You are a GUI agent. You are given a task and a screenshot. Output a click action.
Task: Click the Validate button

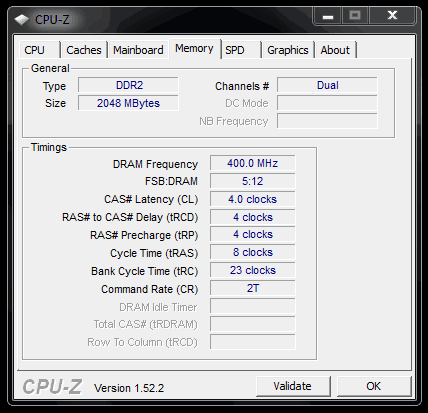click(x=293, y=386)
